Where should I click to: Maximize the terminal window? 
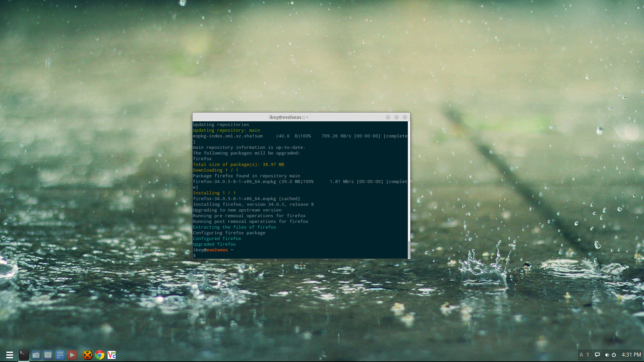pyautogui.click(x=396, y=117)
